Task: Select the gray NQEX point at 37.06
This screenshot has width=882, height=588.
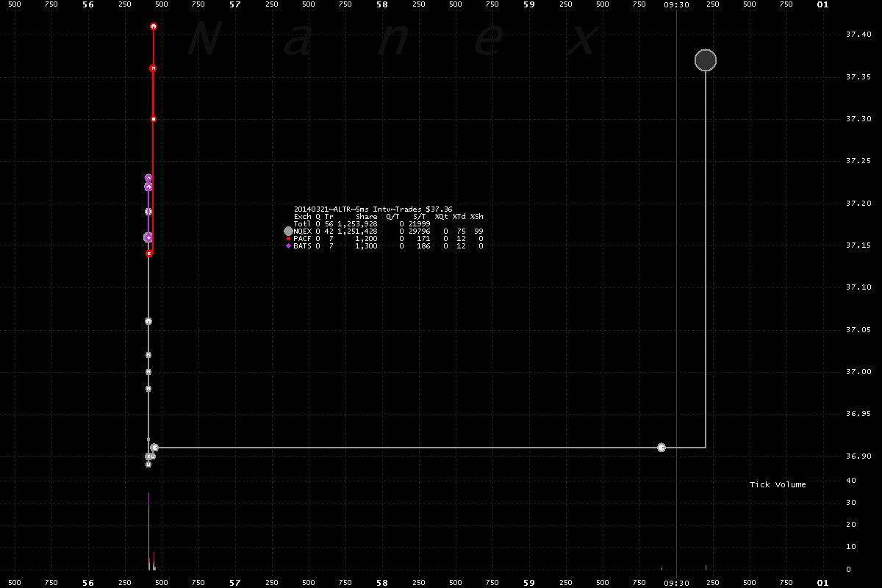Action: 148,321
